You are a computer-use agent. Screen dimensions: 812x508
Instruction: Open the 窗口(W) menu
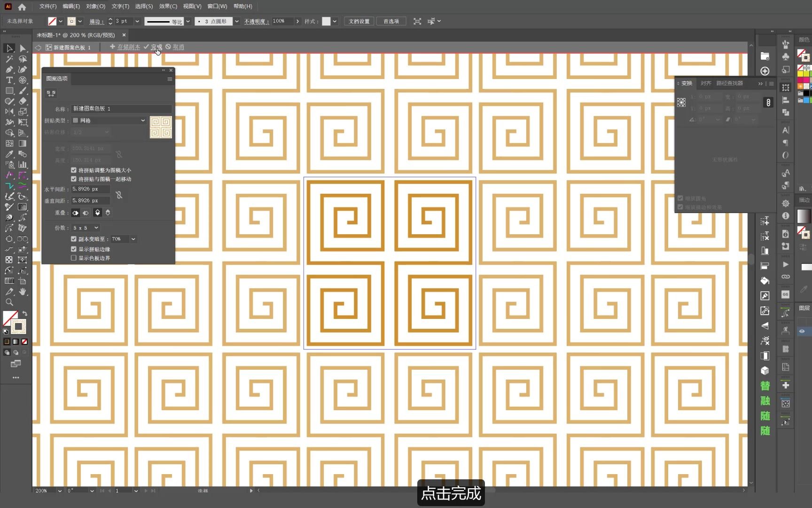[x=217, y=7]
